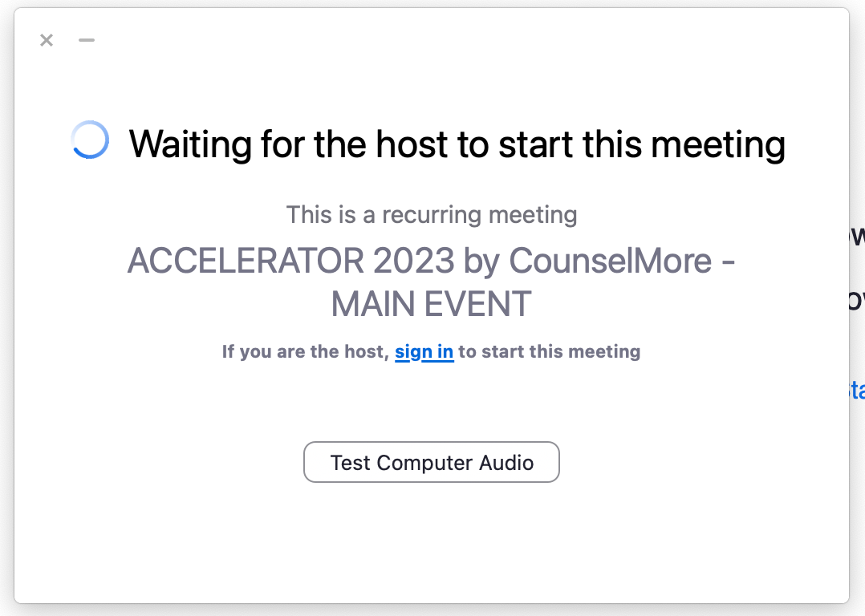This screenshot has height=616, width=865.
Task: Click '2023' in the meeting title
Action: tap(414, 261)
